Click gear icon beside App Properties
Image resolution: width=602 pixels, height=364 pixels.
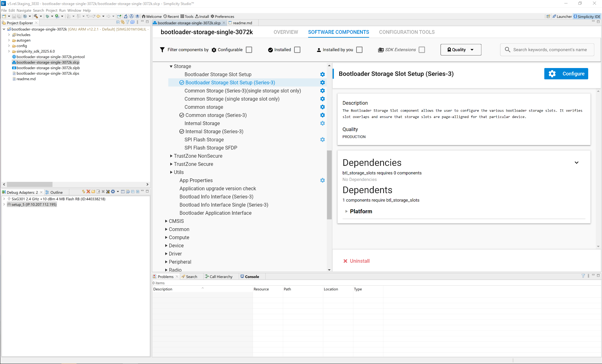(322, 180)
